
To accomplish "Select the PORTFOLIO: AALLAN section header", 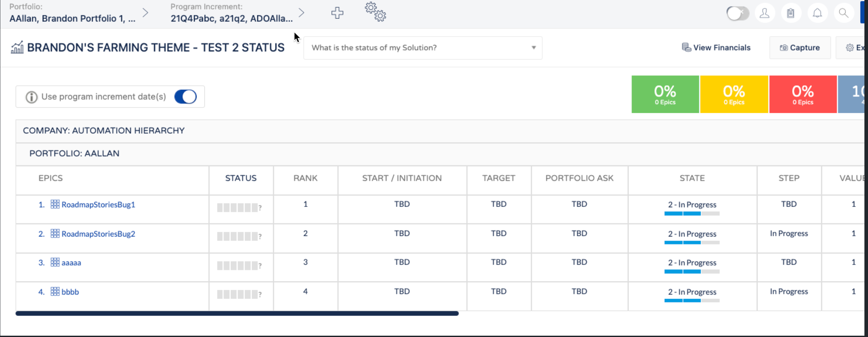I will point(75,153).
